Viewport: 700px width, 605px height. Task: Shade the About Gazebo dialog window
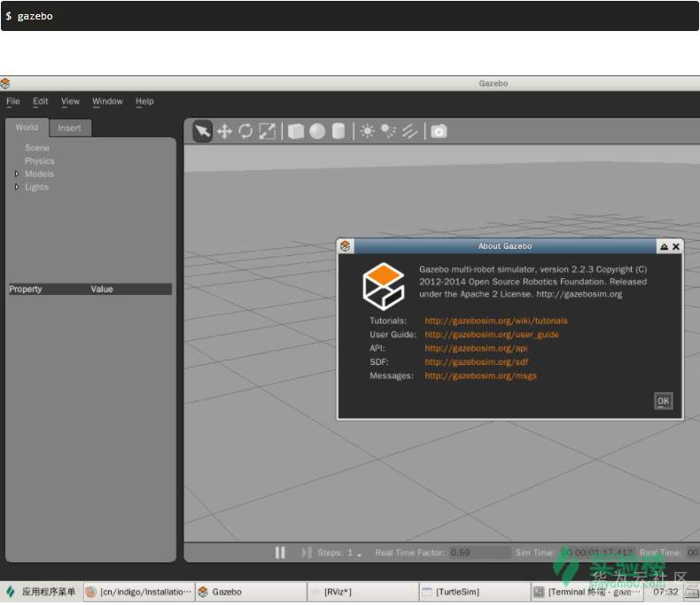[664, 247]
